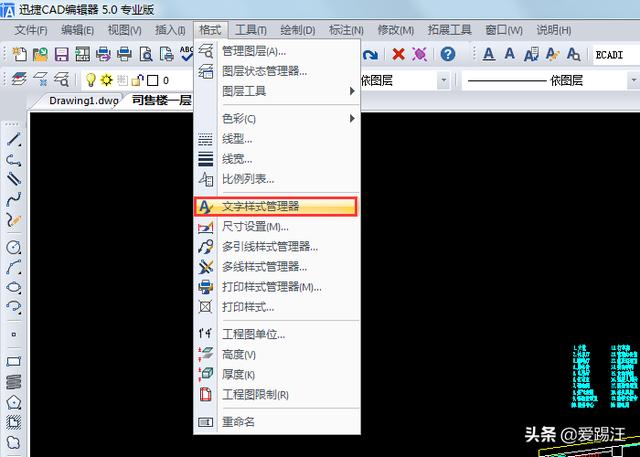Choose 管理图层(A)... from the menu

tap(277, 51)
